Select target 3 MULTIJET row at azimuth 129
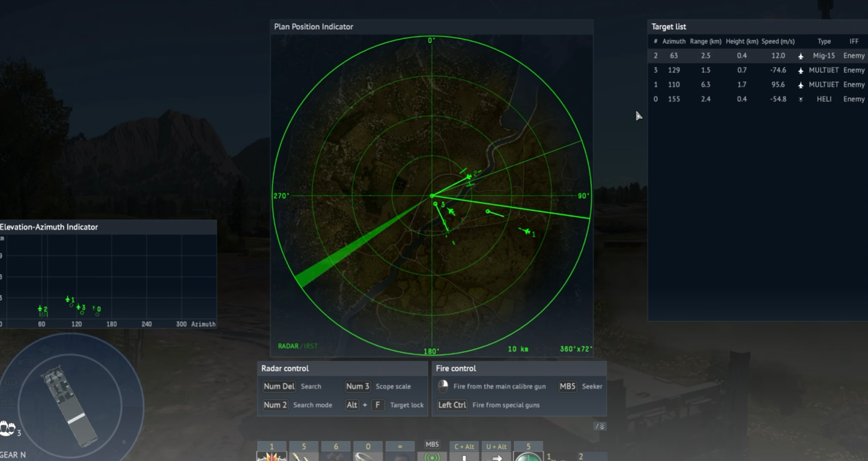 (758, 70)
